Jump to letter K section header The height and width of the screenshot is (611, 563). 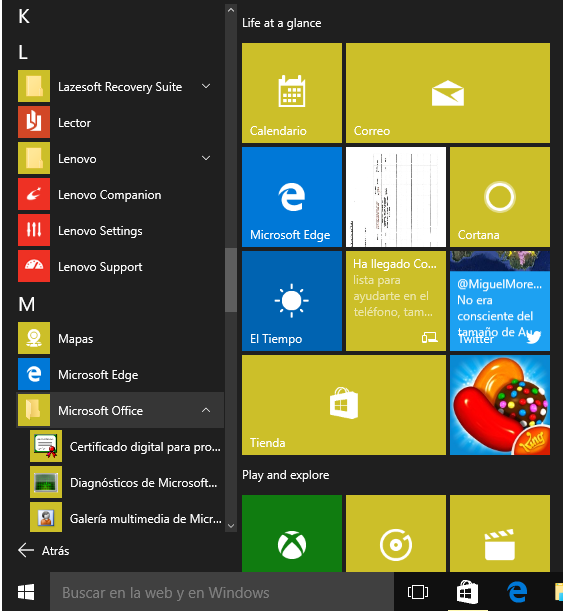[24, 16]
